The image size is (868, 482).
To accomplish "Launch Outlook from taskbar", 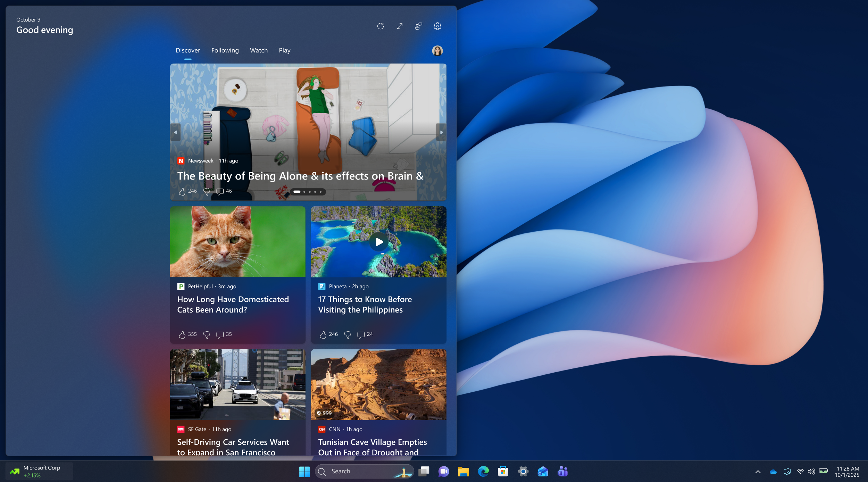I will [x=543, y=472].
